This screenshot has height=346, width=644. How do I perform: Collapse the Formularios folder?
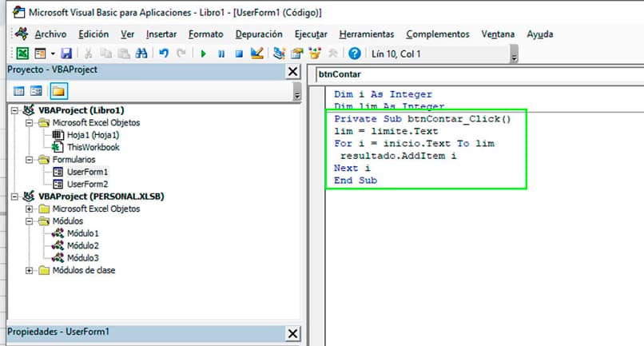29,160
